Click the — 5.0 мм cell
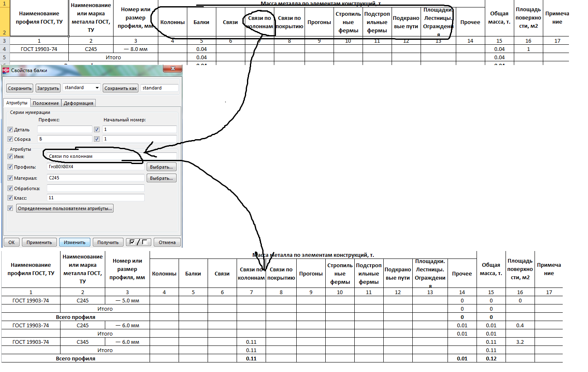The image size is (588, 372). 127,300
